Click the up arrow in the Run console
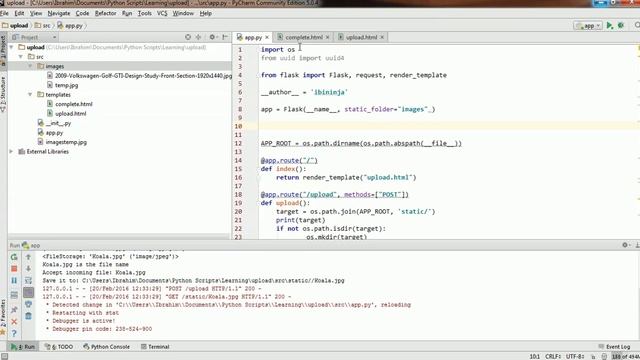 point(28,257)
